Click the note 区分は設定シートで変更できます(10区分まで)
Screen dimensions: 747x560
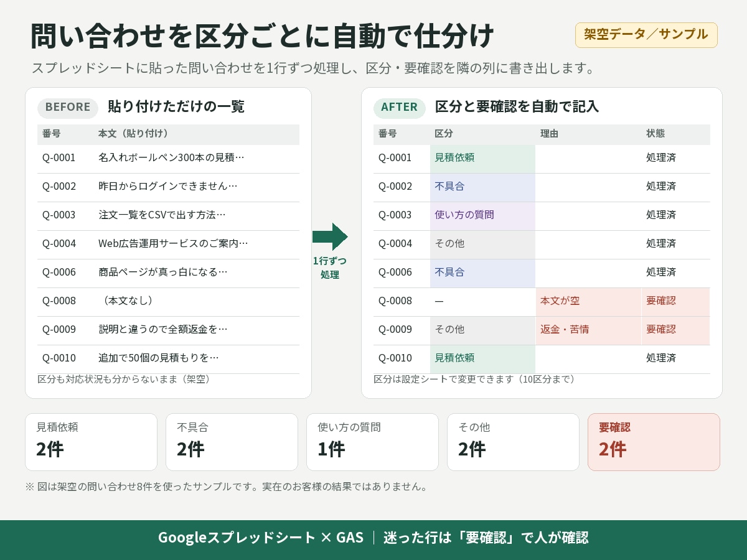(475, 380)
